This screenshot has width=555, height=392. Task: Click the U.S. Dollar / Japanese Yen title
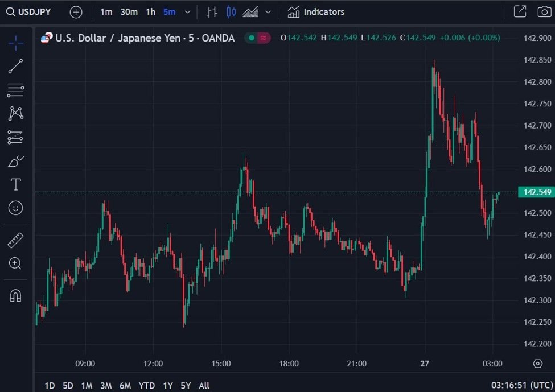coord(145,38)
